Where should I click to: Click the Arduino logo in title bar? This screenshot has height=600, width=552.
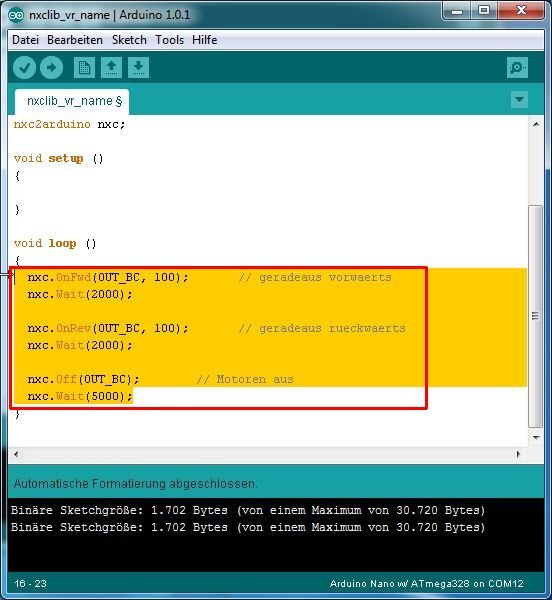click(16, 15)
